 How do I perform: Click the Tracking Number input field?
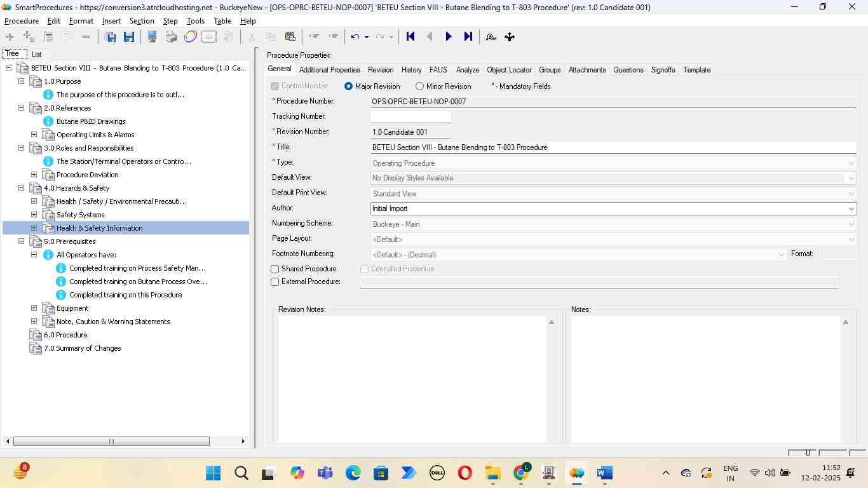pos(410,117)
